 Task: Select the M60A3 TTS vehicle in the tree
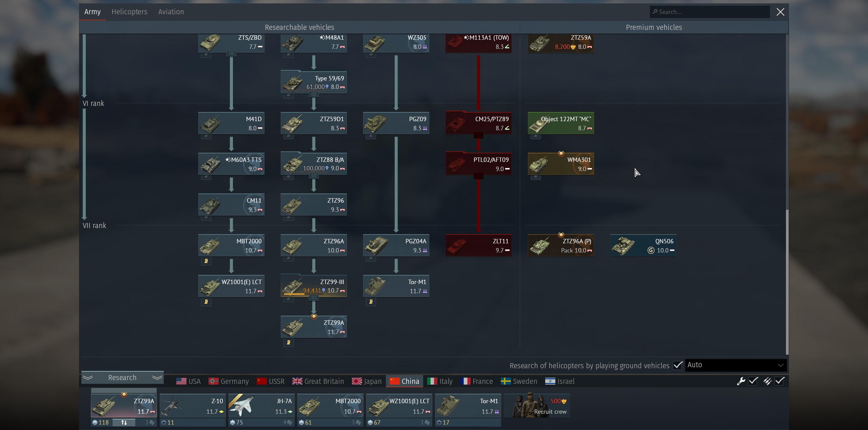[231, 164]
